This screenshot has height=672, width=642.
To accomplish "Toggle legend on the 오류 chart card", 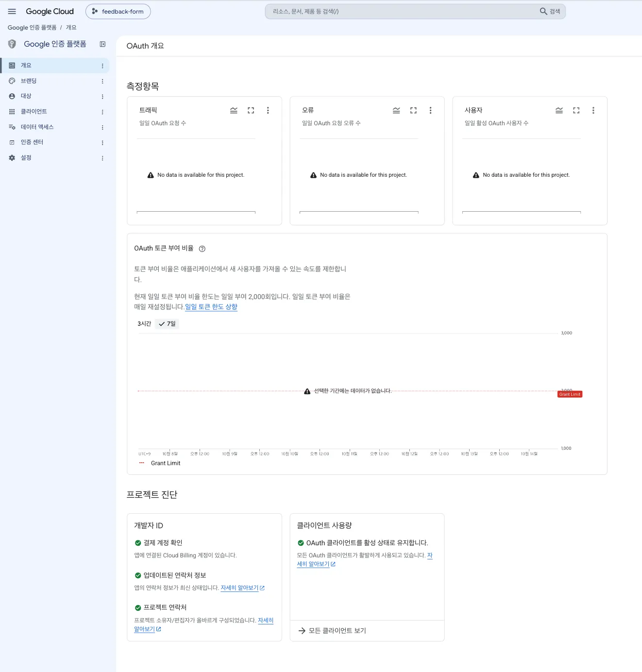I will click(x=396, y=110).
